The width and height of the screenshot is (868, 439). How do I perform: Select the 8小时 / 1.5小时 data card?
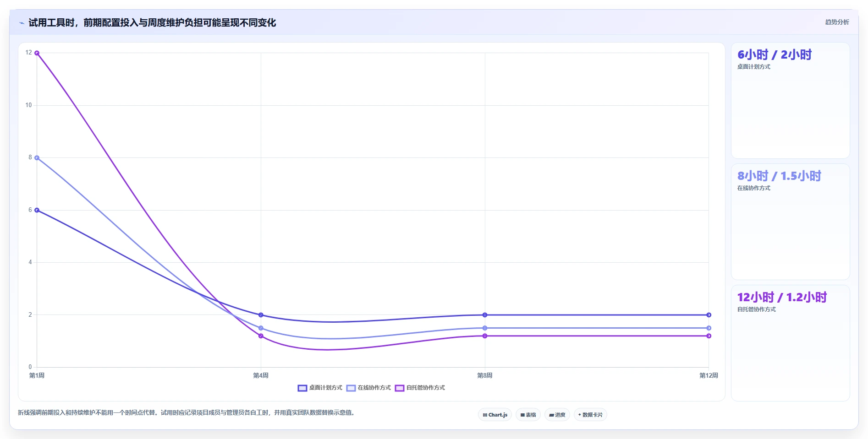coord(790,222)
